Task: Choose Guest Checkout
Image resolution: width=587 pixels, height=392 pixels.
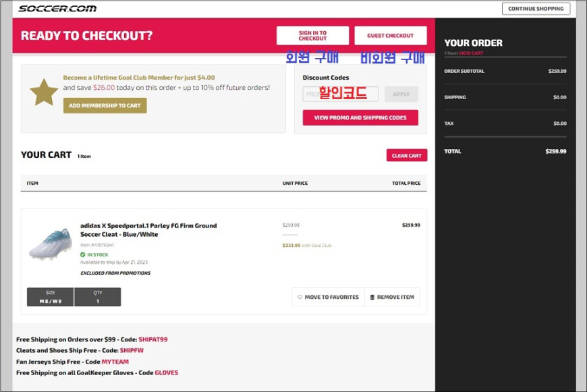Action: pyautogui.click(x=391, y=36)
